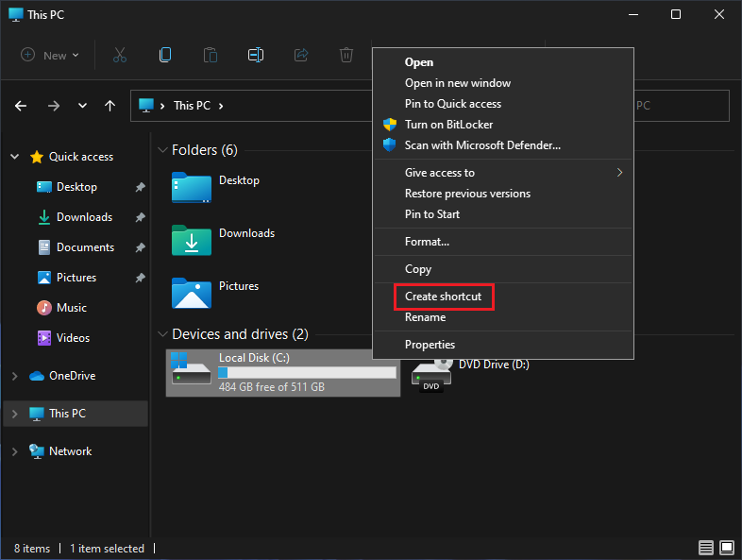The image size is (742, 560).
Task: Click the pin icon beside Downloads
Action: click(x=140, y=217)
